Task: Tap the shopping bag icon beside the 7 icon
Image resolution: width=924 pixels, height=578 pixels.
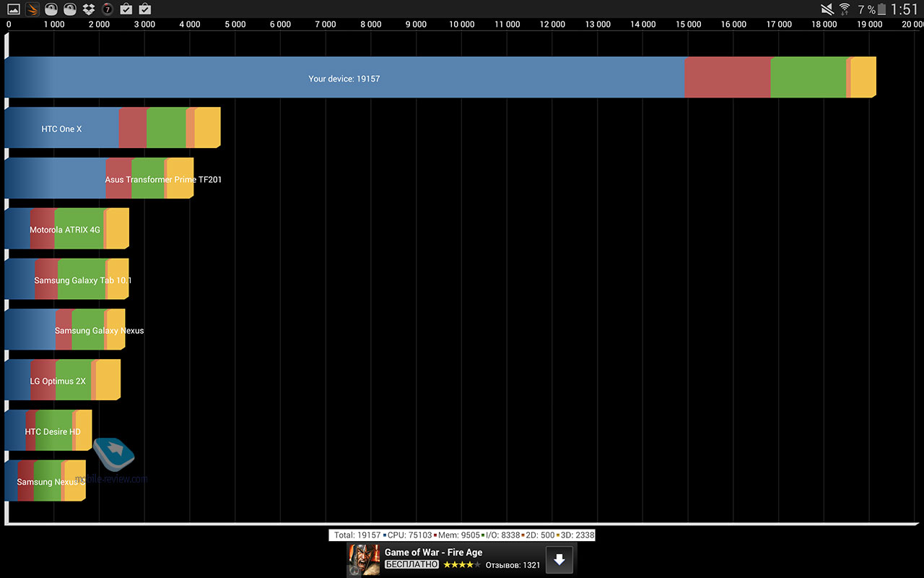Action: (126, 9)
